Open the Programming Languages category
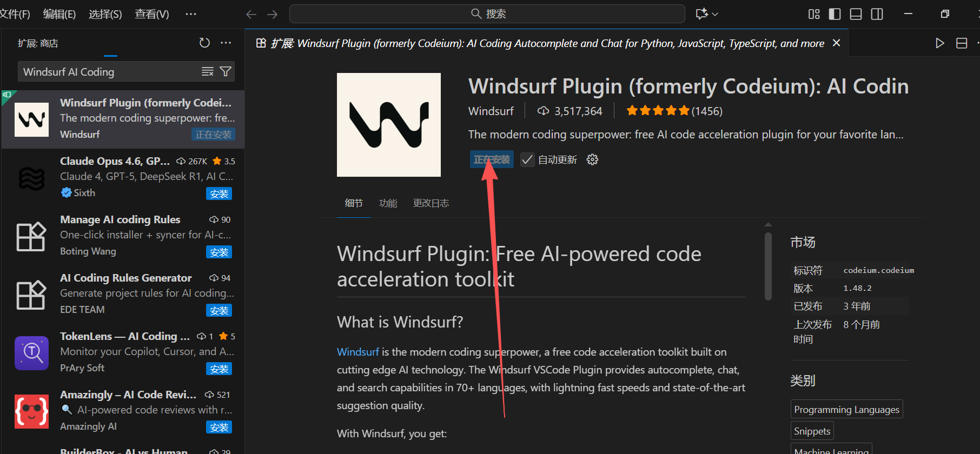Image resolution: width=980 pixels, height=454 pixels. pyautogui.click(x=846, y=409)
